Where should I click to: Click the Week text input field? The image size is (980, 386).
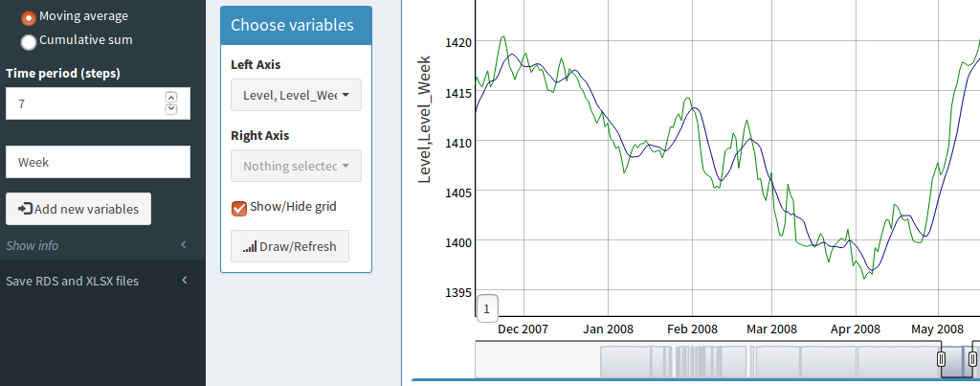pos(98,162)
